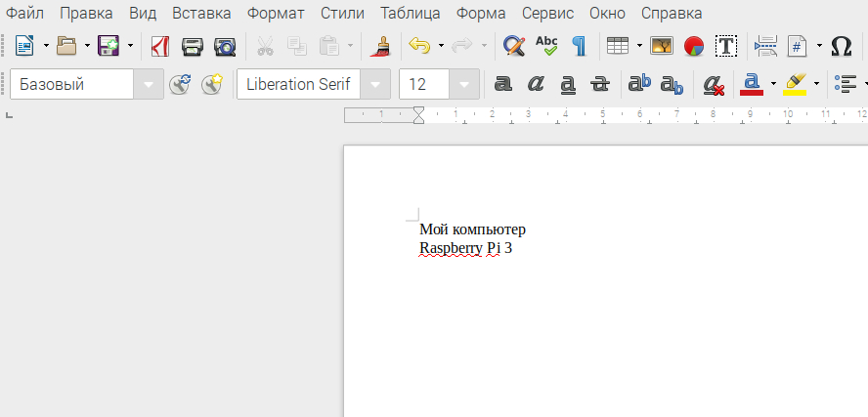Open Find and Replace
The width and height of the screenshot is (868, 417).
click(514, 46)
